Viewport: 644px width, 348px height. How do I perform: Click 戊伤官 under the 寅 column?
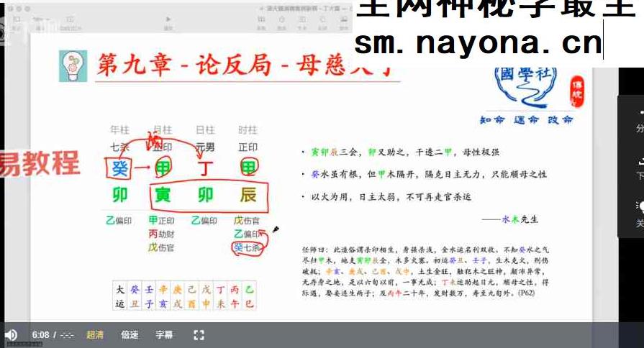161,247
